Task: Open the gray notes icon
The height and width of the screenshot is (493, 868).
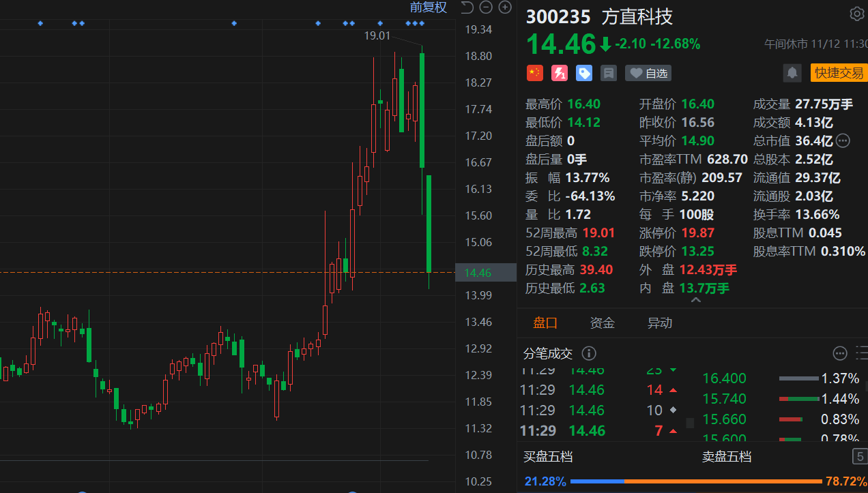Action: pyautogui.click(x=608, y=73)
